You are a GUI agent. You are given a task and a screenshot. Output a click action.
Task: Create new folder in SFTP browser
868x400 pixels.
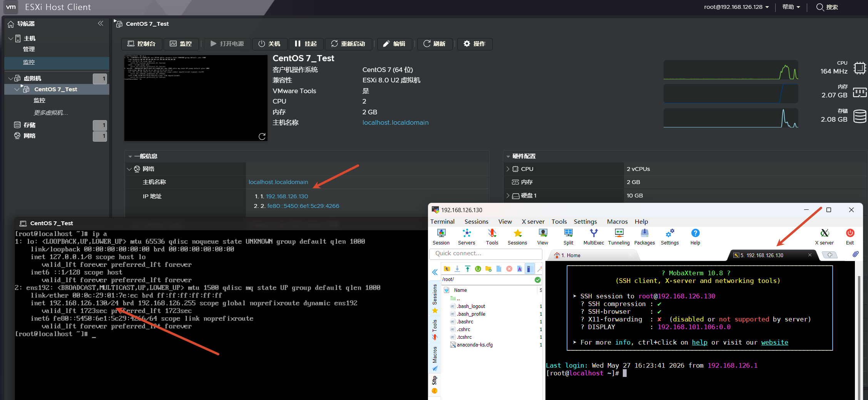click(x=488, y=269)
